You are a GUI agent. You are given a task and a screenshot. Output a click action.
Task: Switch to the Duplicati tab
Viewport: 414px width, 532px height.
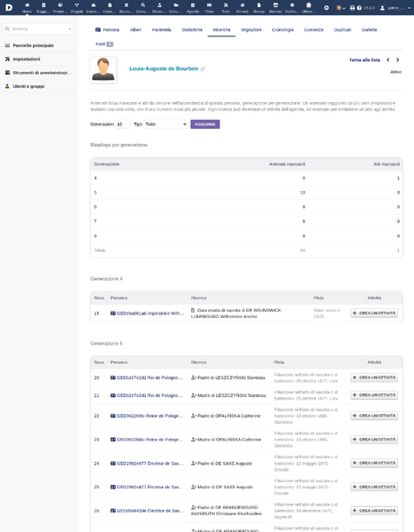(x=342, y=30)
